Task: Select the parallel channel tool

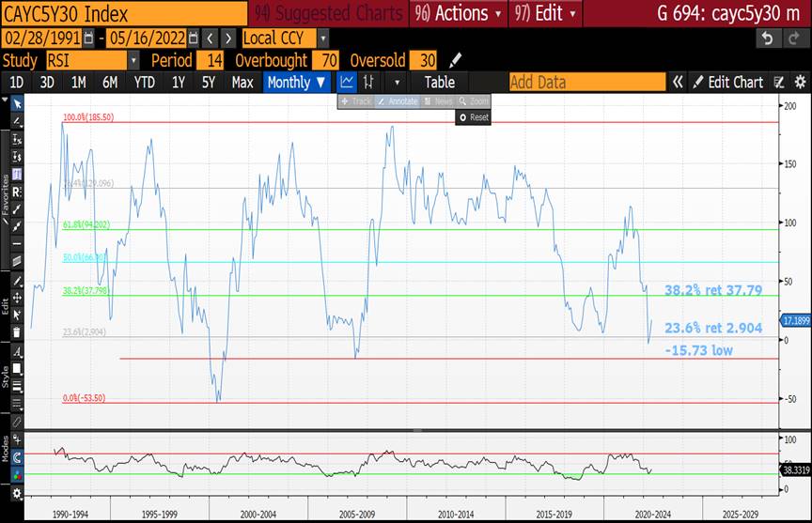Action: (17, 261)
